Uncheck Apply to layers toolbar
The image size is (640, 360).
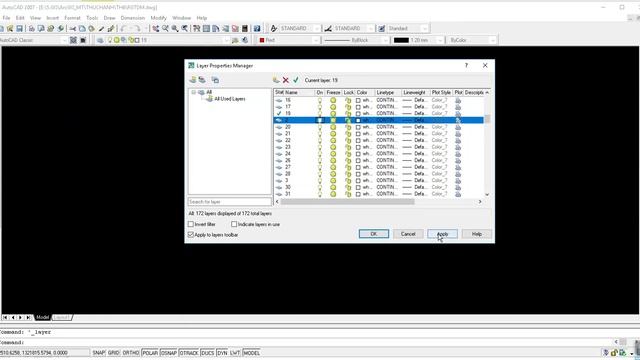(x=191, y=235)
